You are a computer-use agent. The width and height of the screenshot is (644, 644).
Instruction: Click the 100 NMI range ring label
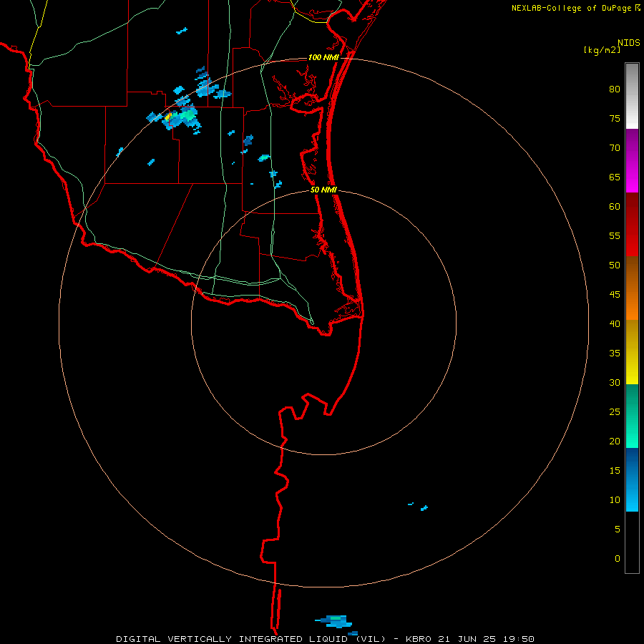point(323,57)
